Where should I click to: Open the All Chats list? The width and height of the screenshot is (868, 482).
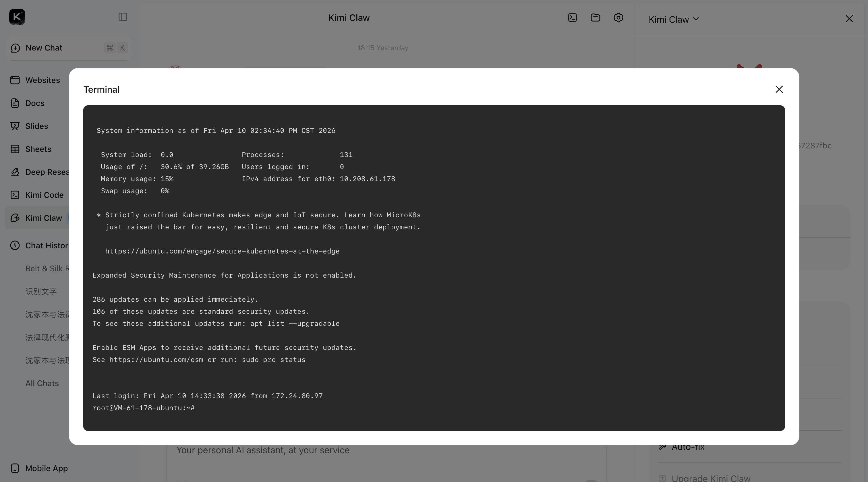(42, 383)
